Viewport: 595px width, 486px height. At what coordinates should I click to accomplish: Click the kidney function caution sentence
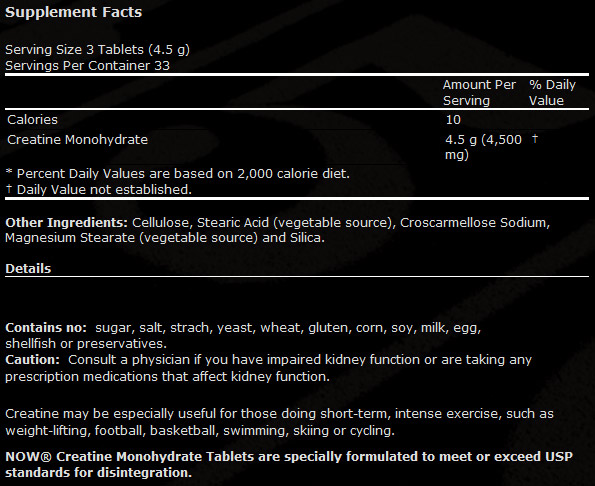(269, 368)
